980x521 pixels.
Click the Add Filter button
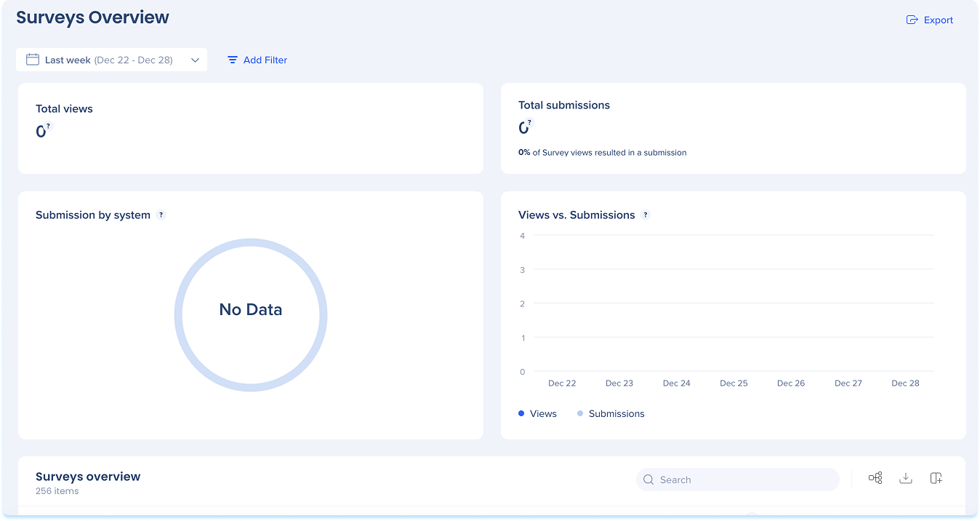pos(257,60)
